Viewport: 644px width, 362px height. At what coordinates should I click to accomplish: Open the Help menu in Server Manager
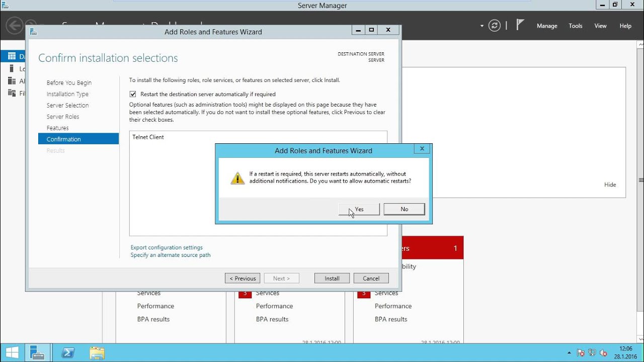(x=625, y=26)
